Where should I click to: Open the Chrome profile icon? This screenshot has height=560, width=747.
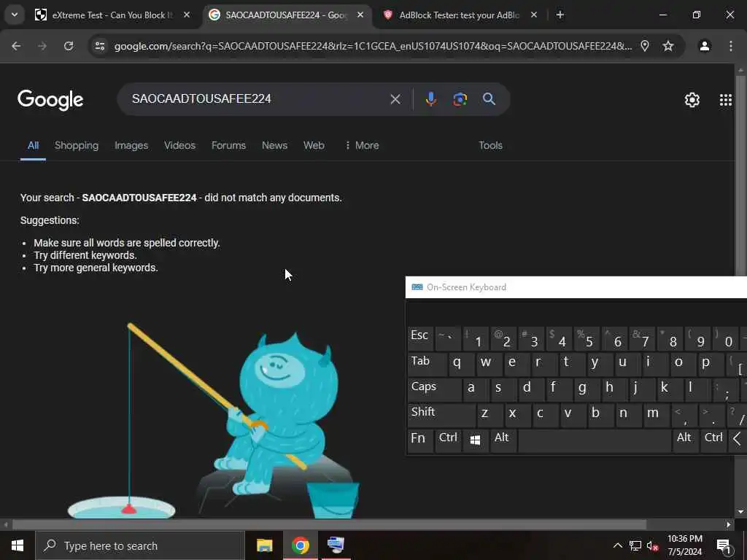pos(704,46)
